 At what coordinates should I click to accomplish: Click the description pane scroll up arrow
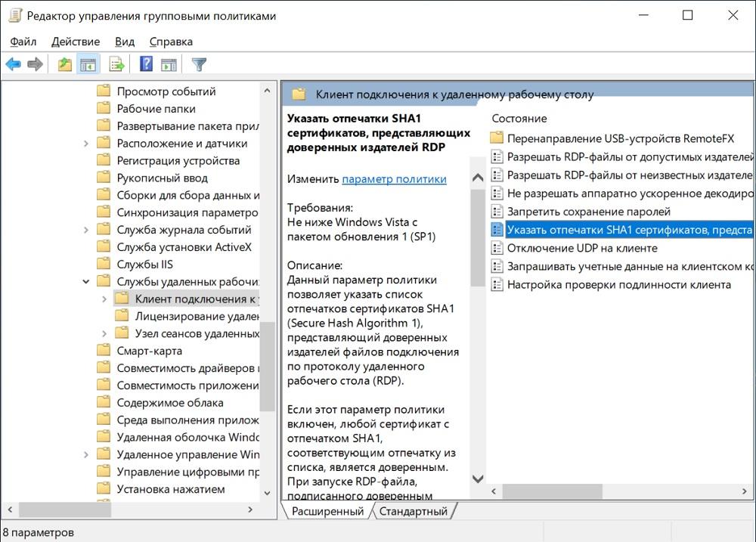point(478,178)
